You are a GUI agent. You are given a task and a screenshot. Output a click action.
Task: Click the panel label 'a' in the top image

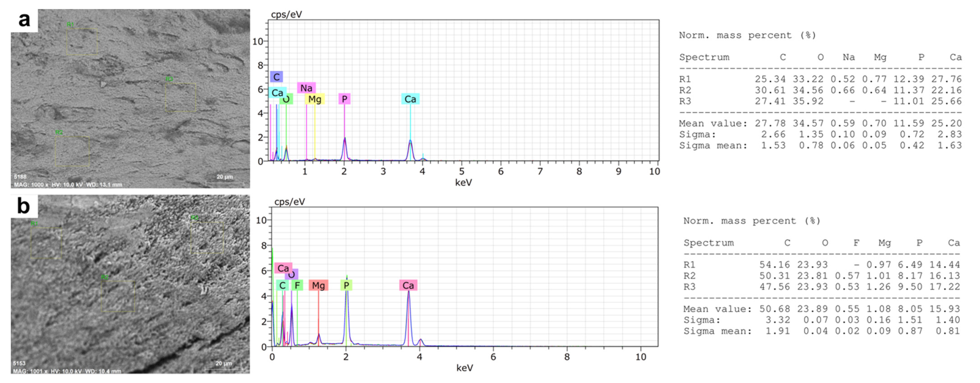24,20
